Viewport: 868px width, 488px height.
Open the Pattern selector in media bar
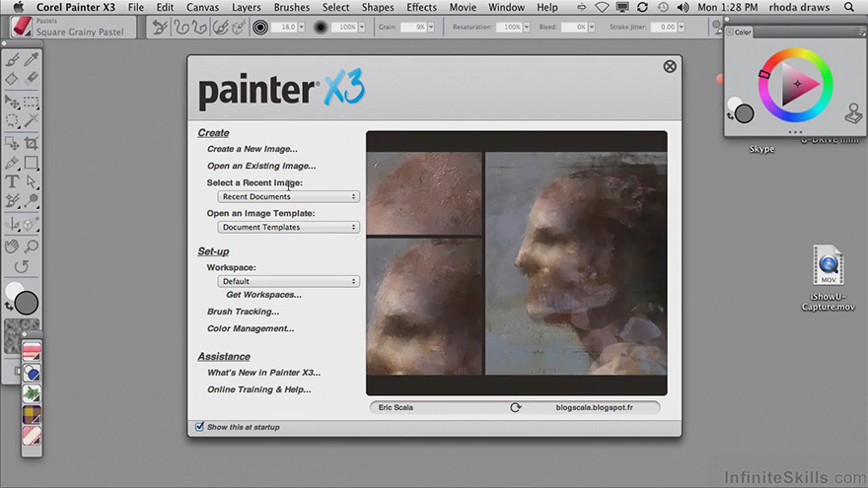tap(32, 352)
